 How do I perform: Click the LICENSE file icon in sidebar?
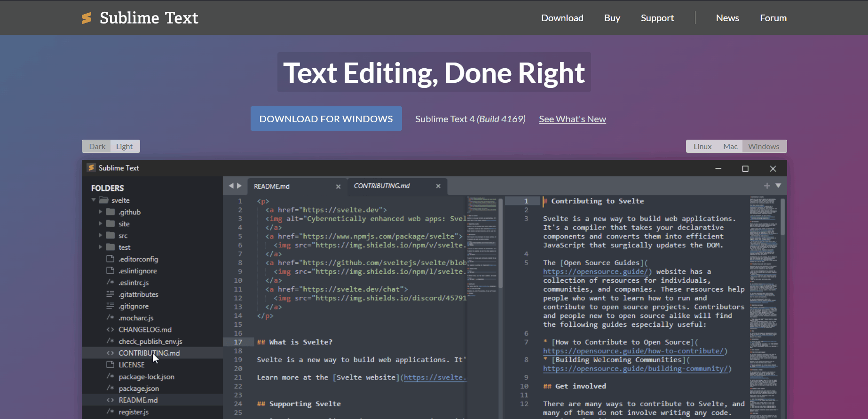(110, 364)
